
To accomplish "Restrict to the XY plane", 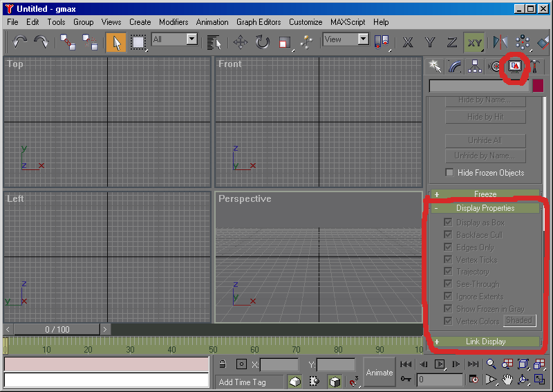I will 474,42.
